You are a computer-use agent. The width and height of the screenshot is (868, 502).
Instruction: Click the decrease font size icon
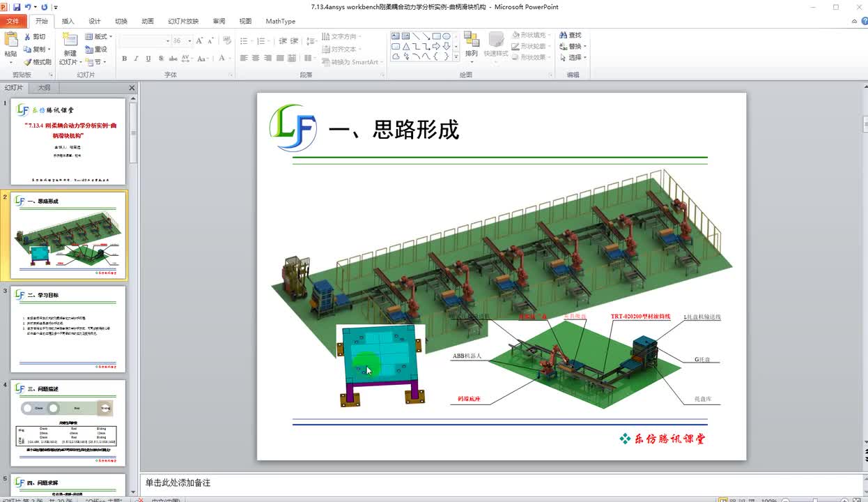point(210,41)
